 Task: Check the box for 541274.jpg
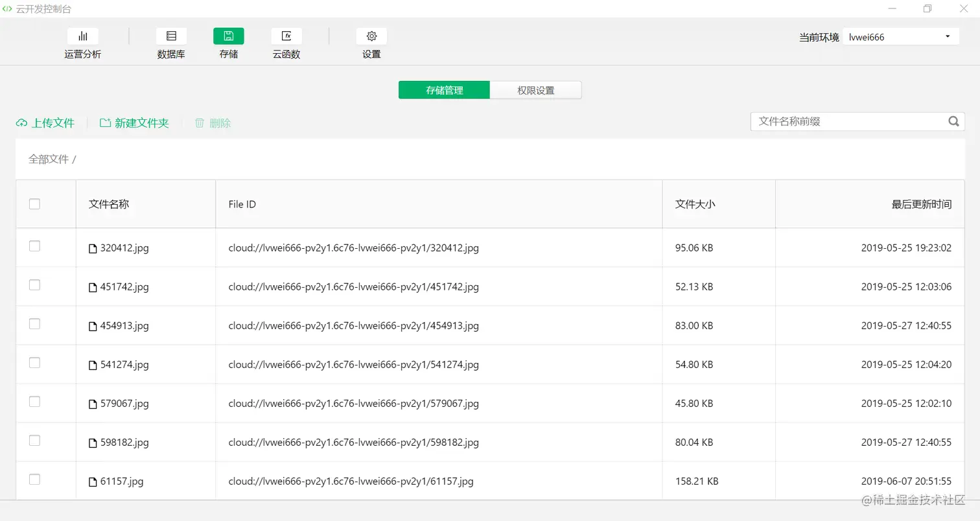point(34,362)
